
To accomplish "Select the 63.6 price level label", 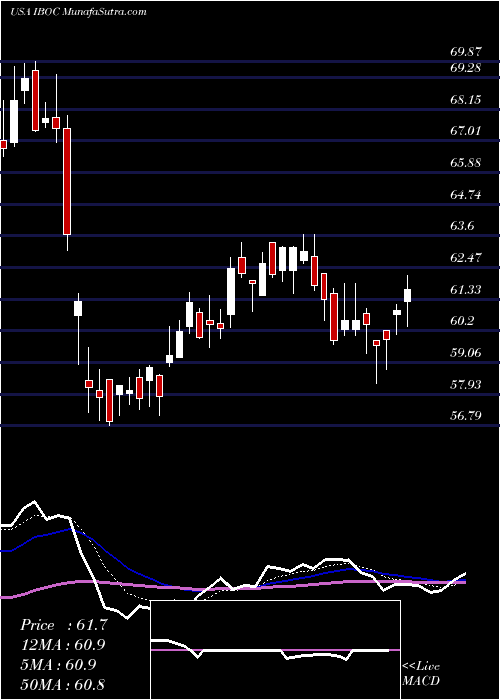I will point(462,226).
